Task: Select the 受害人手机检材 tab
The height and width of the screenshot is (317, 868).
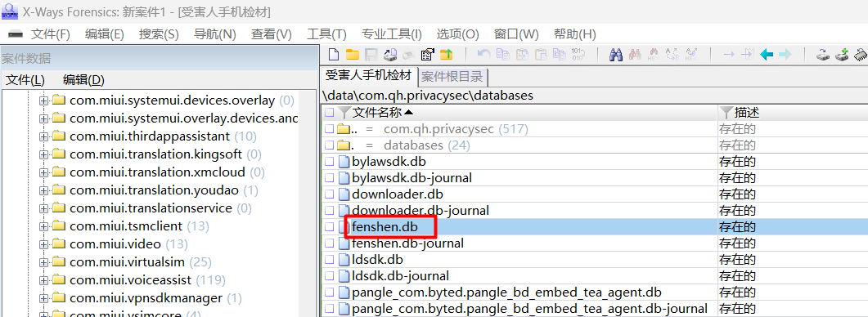Action: click(369, 75)
